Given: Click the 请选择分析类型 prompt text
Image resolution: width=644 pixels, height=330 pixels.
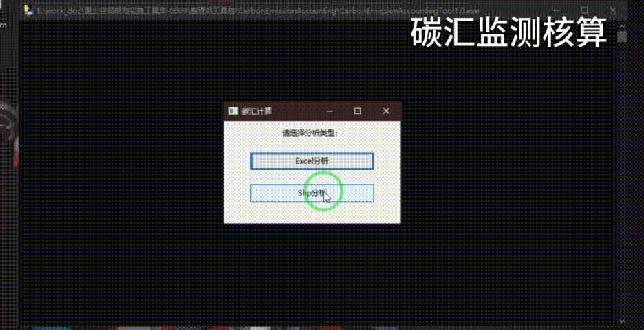Looking at the screenshot, I should pyautogui.click(x=310, y=133).
